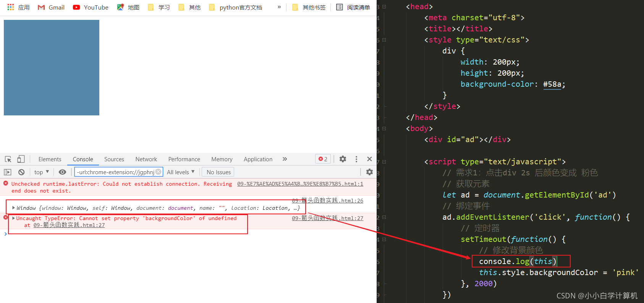The image size is (644, 303).
Task: Activate the inspect element picker icon
Action: (8, 159)
